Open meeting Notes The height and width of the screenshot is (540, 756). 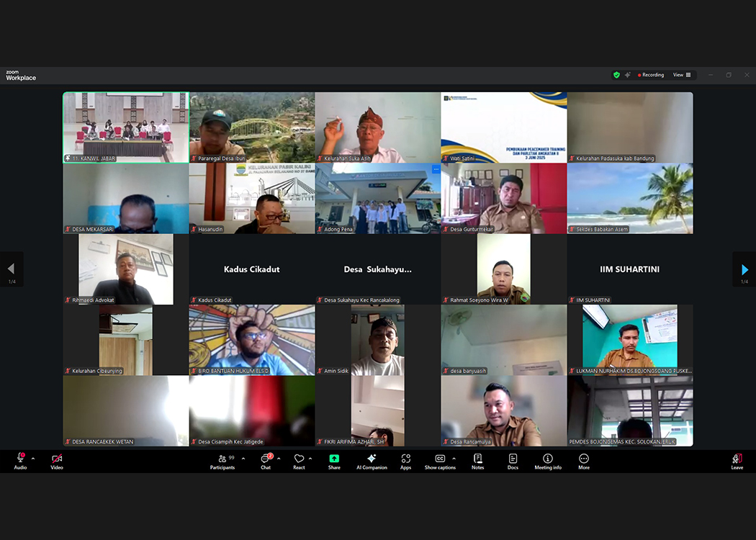pyautogui.click(x=477, y=462)
